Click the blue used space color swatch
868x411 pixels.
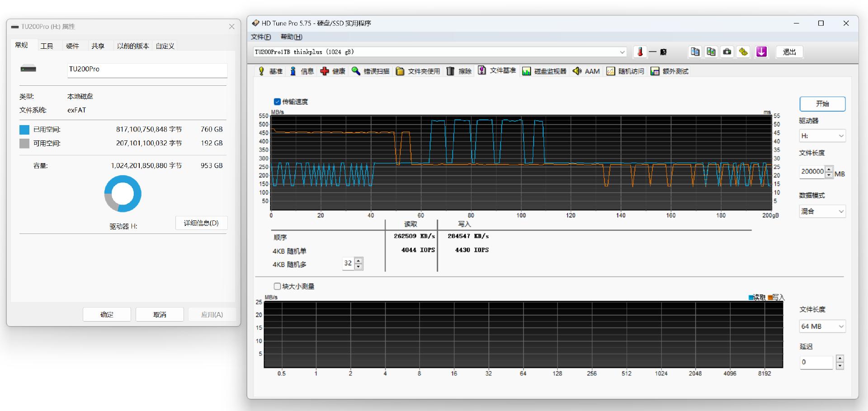tap(24, 130)
